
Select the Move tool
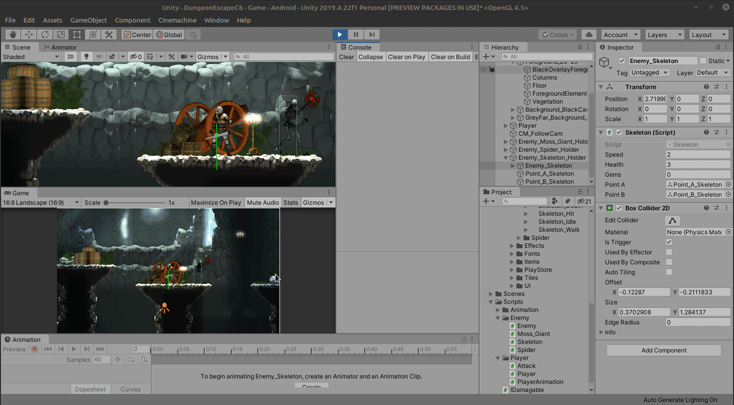coord(29,35)
